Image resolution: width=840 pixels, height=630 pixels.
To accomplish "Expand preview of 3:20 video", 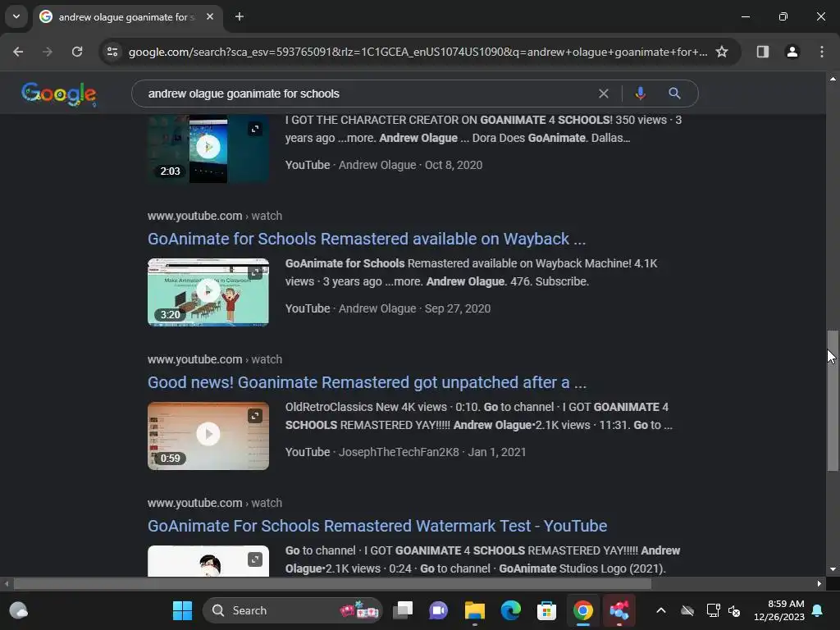I will point(255,272).
